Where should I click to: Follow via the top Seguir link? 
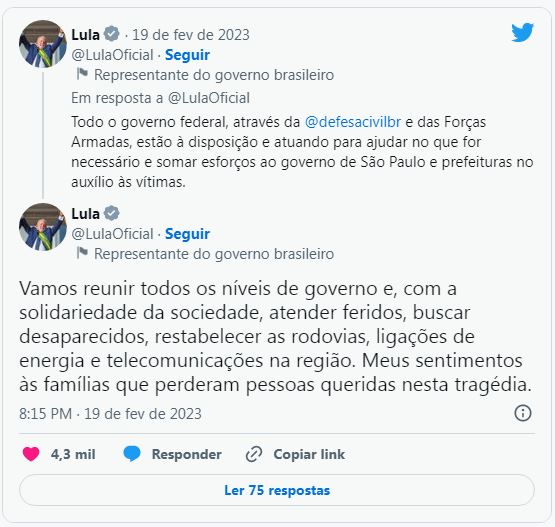pyautogui.click(x=187, y=55)
